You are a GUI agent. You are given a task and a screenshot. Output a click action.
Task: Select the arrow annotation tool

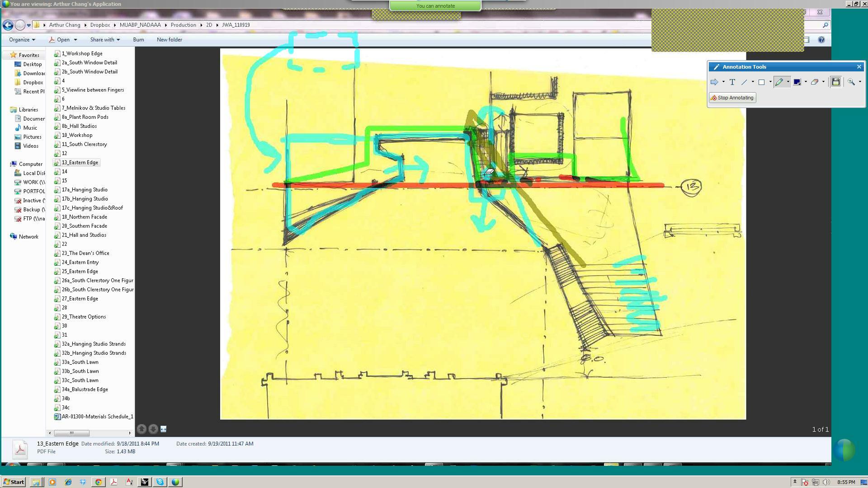coord(714,82)
